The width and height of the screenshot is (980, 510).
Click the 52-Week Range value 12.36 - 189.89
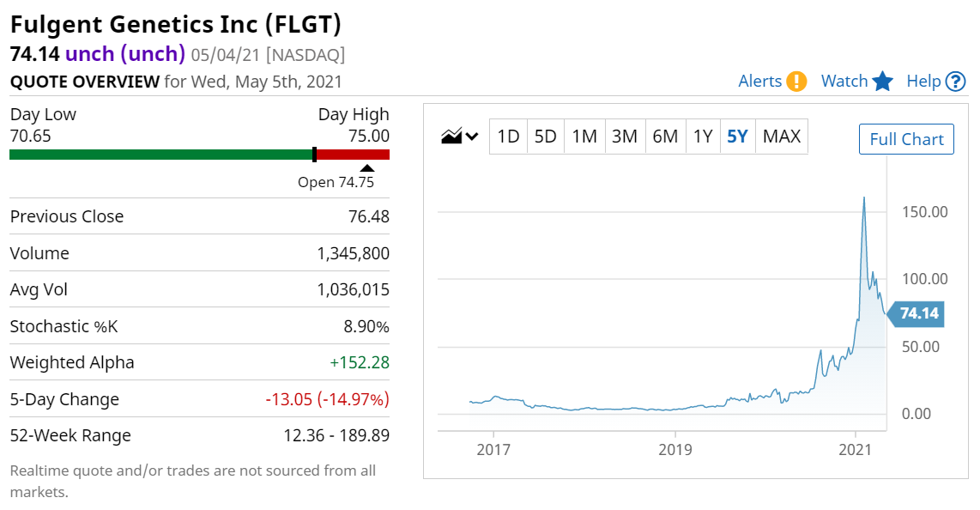tap(336, 435)
